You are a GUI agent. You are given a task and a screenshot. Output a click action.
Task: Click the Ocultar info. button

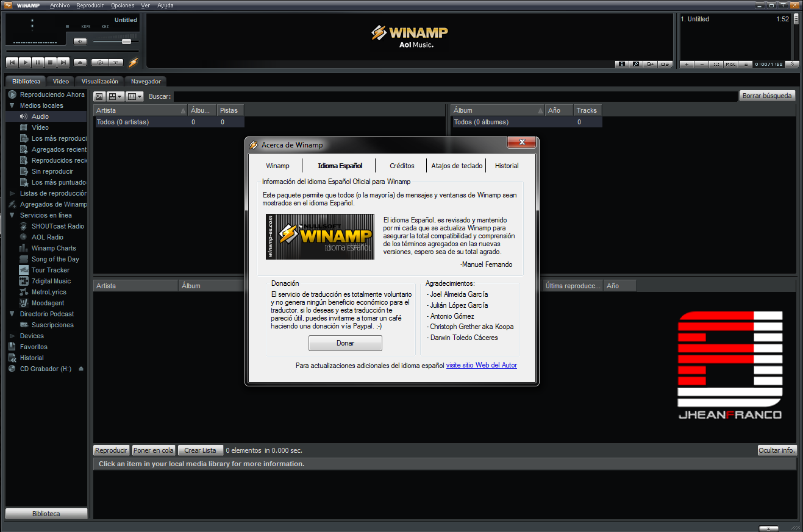777,450
